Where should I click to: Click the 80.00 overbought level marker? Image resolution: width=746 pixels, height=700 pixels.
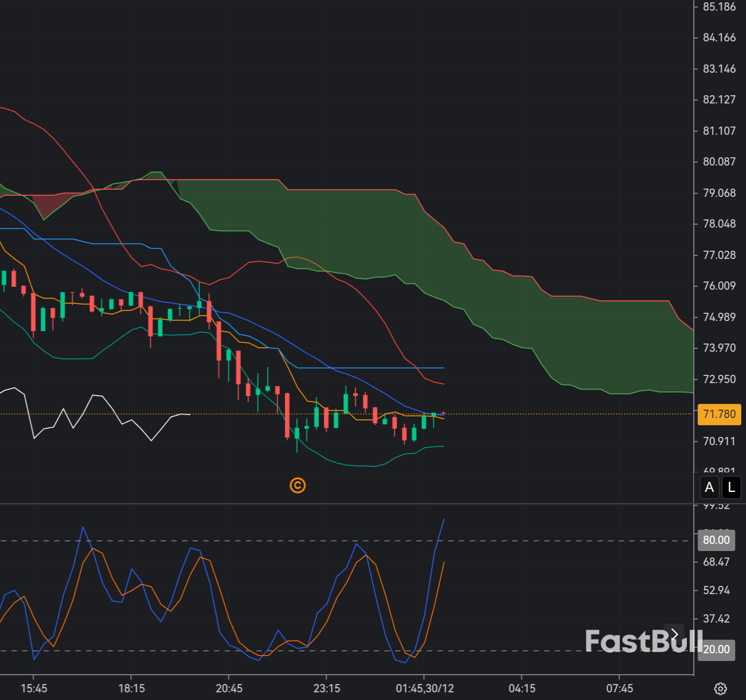coord(716,540)
